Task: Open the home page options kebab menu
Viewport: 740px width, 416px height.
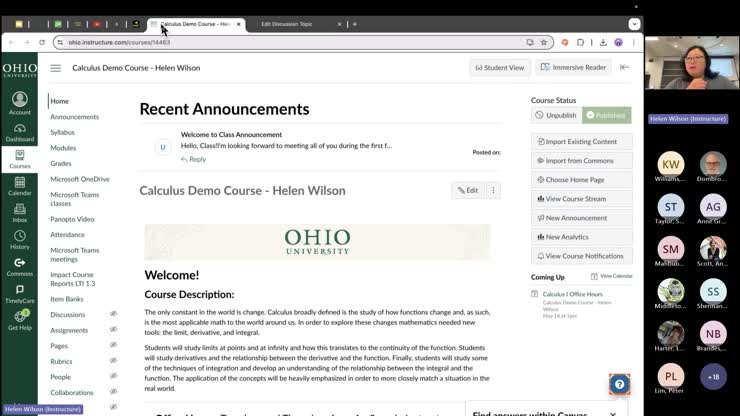Action: (x=494, y=190)
